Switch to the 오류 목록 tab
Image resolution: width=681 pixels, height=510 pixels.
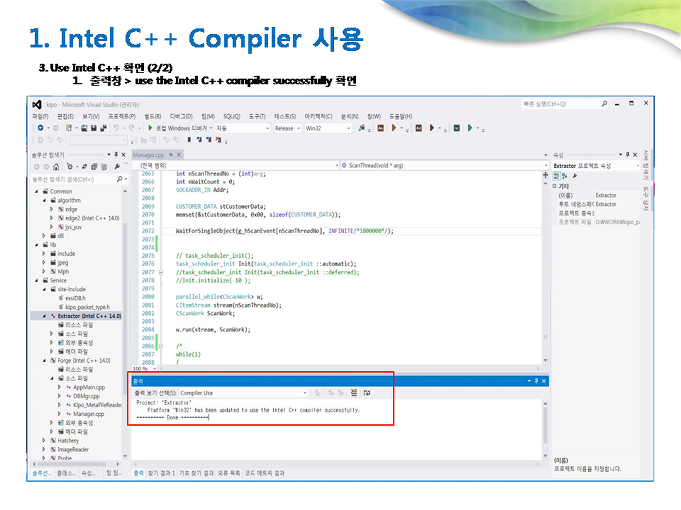pyautogui.click(x=229, y=473)
